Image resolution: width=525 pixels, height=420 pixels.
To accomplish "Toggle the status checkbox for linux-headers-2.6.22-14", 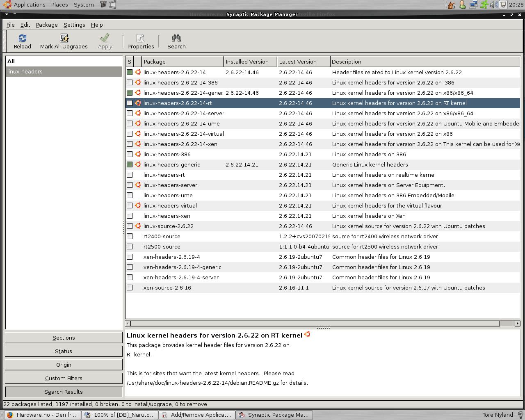I will click(x=130, y=72).
